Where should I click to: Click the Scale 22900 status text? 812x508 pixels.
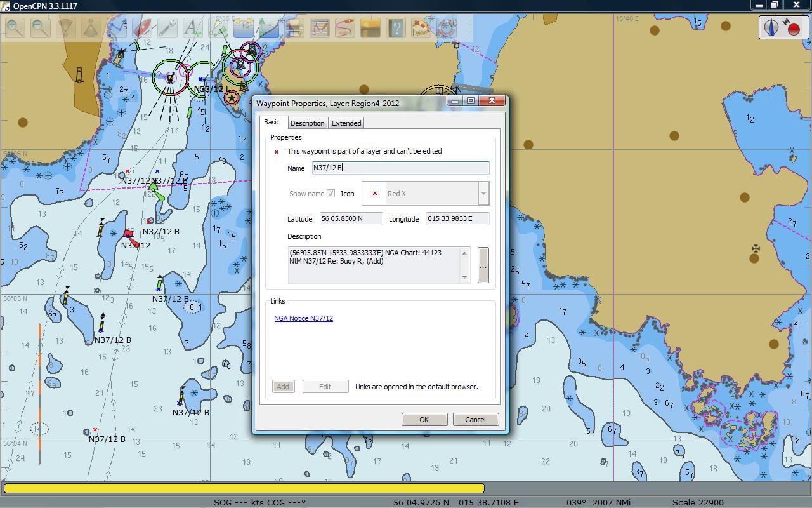click(x=697, y=502)
